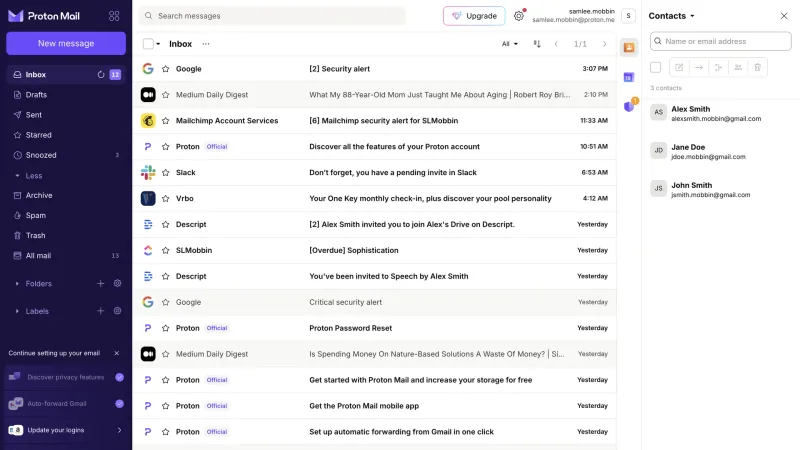Open the Calendar side panel icon
Viewport: 800px width, 450px height.
coord(629,77)
